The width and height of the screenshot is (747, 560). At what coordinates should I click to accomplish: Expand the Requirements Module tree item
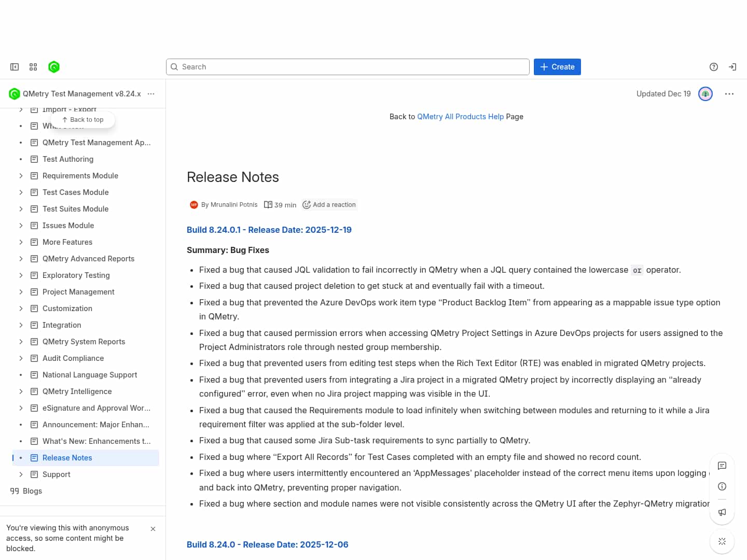21,176
